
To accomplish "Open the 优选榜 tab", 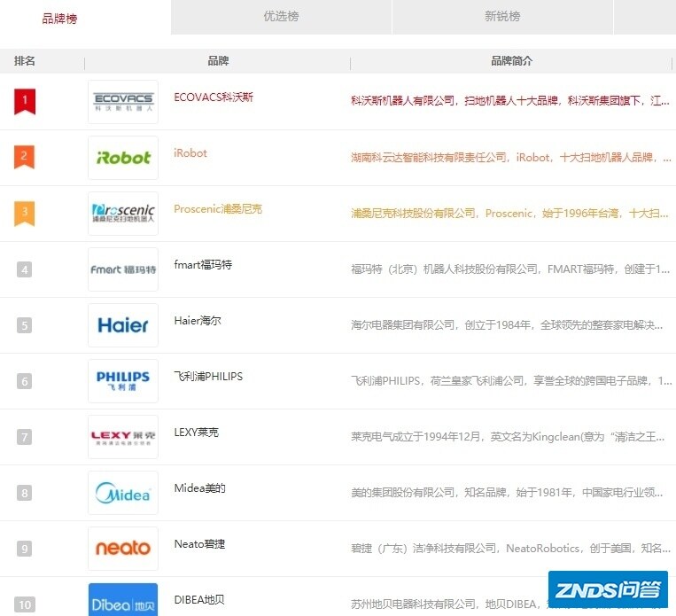I will [281, 17].
